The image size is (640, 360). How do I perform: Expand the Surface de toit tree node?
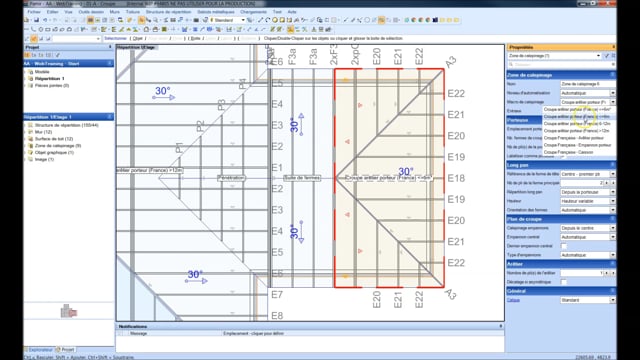click(26, 139)
